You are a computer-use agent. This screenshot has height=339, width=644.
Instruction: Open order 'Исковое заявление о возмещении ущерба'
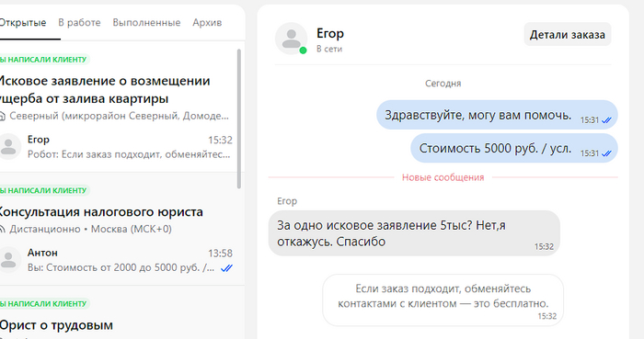105,90
